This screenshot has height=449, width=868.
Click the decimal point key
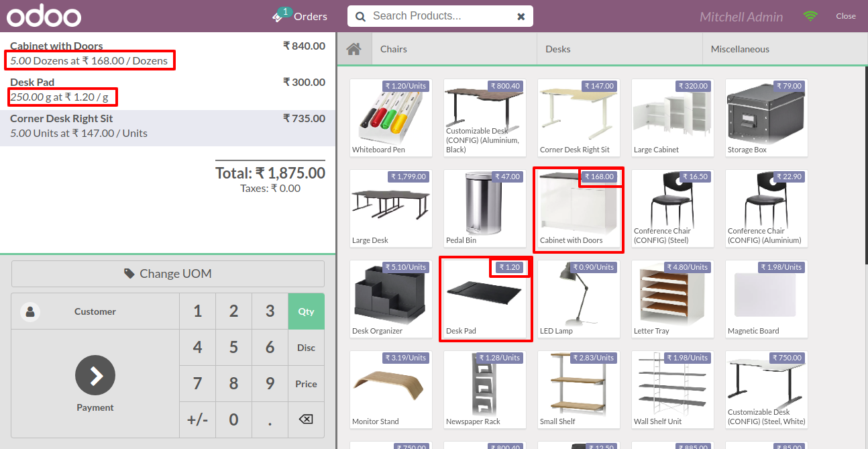click(270, 419)
